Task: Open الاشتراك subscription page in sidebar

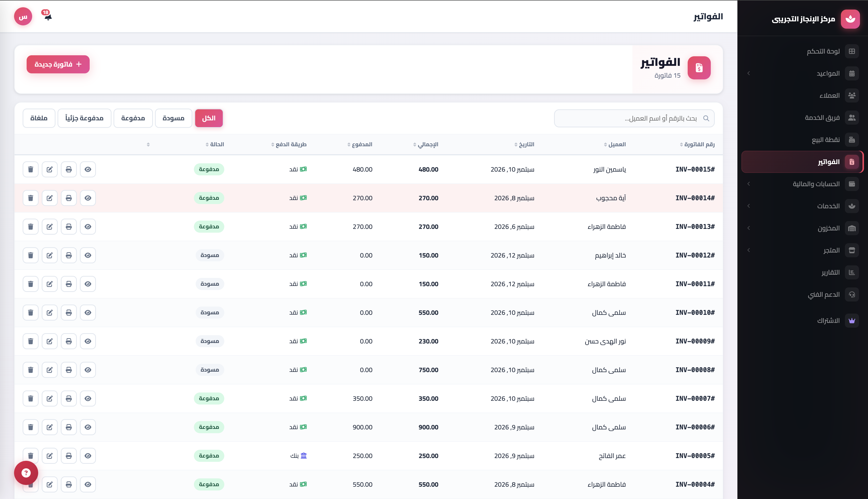Action: pos(802,321)
